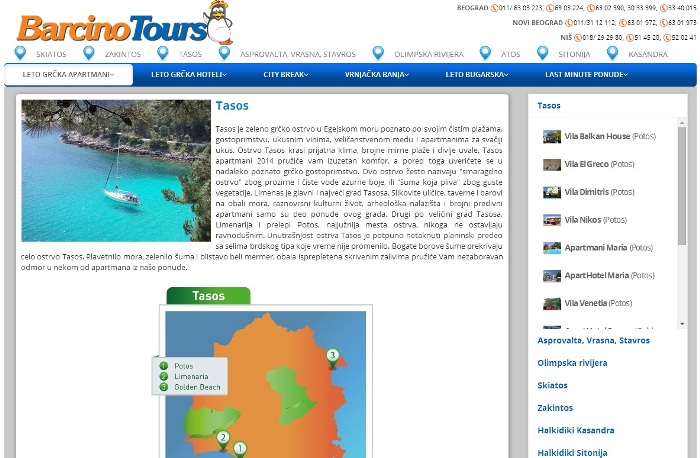700x458 pixels.
Task: Open Apartmani Maria thumbnail image
Action: 552,248
